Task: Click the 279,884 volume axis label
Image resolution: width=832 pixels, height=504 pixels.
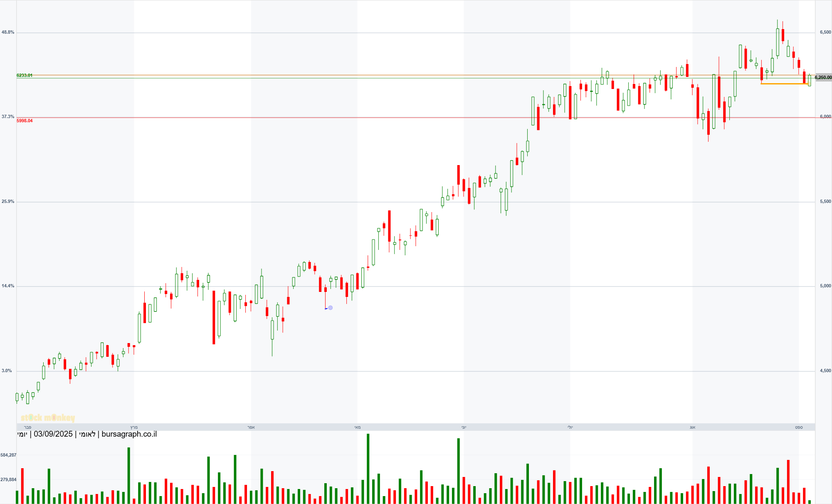Action: point(8,479)
